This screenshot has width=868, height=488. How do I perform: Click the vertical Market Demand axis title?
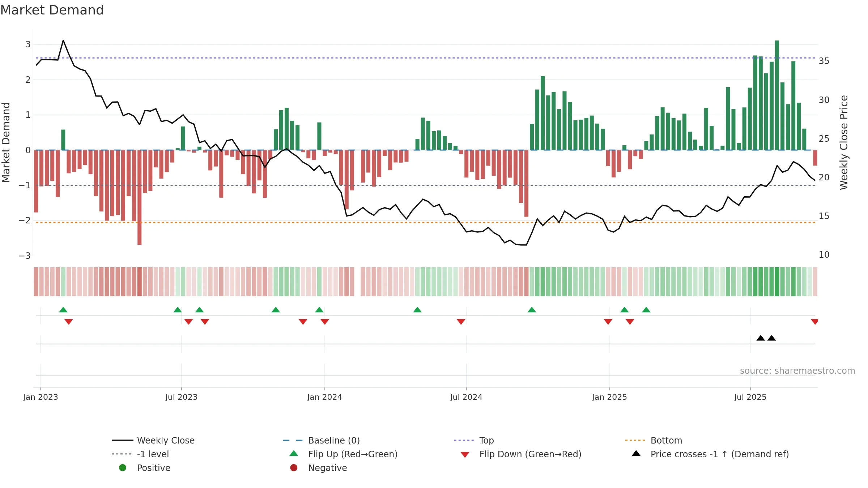(x=6, y=142)
